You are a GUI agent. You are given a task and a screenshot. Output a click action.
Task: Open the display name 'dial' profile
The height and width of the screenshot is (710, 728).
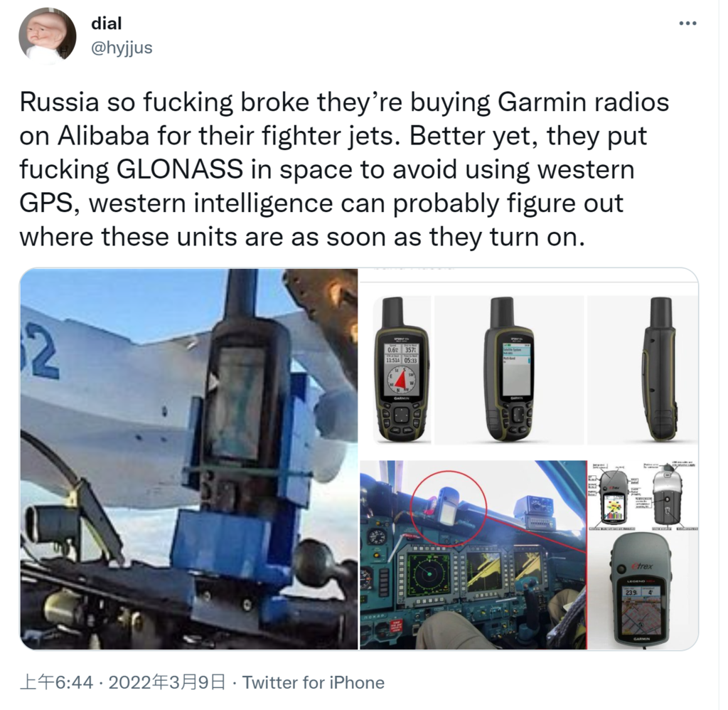[107, 23]
